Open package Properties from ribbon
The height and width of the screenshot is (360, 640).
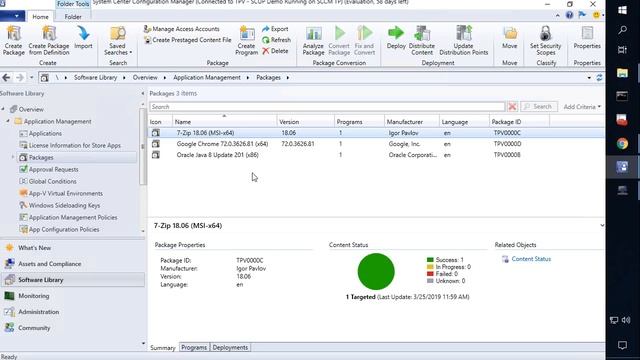coord(587,38)
